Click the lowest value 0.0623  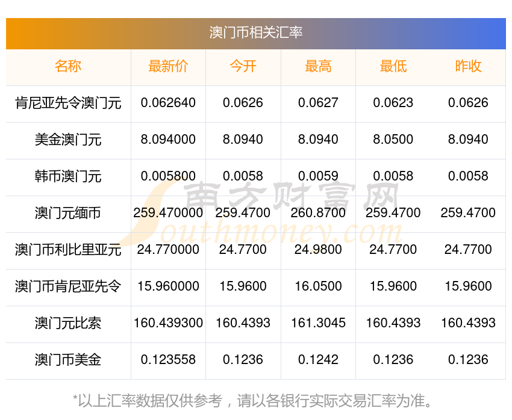tap(393, 103)
